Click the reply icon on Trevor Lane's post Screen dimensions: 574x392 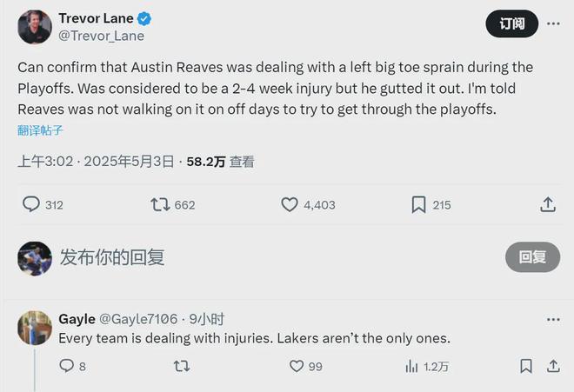pyautogui.click(x=31, y=204)
